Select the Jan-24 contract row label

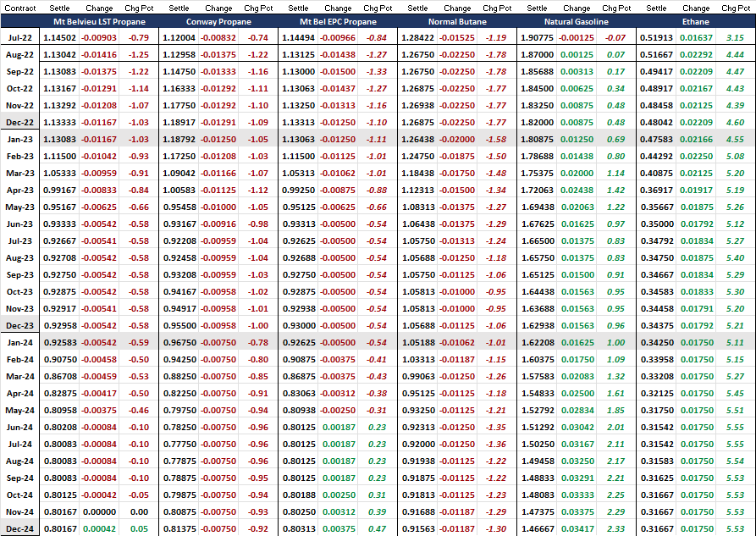coord(19,343)
